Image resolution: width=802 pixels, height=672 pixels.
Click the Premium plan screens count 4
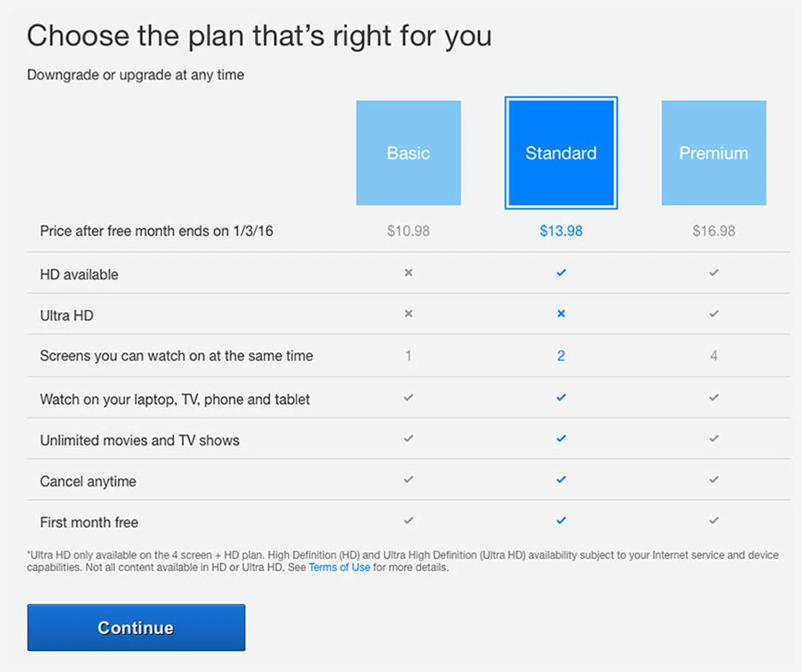[714, 356]
